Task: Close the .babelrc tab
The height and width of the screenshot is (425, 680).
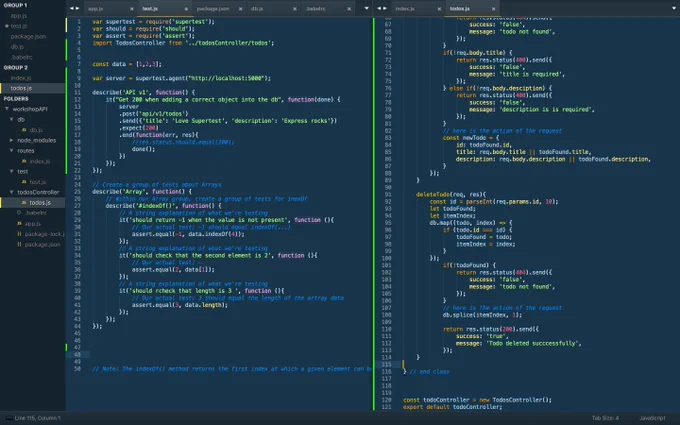Action: click(349, 9)
